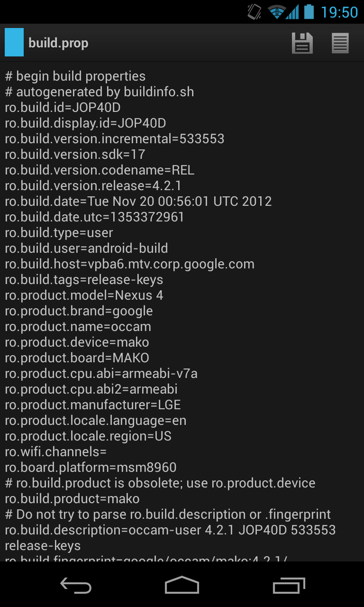Tap the cellular signal strength icon

(293, 12)
